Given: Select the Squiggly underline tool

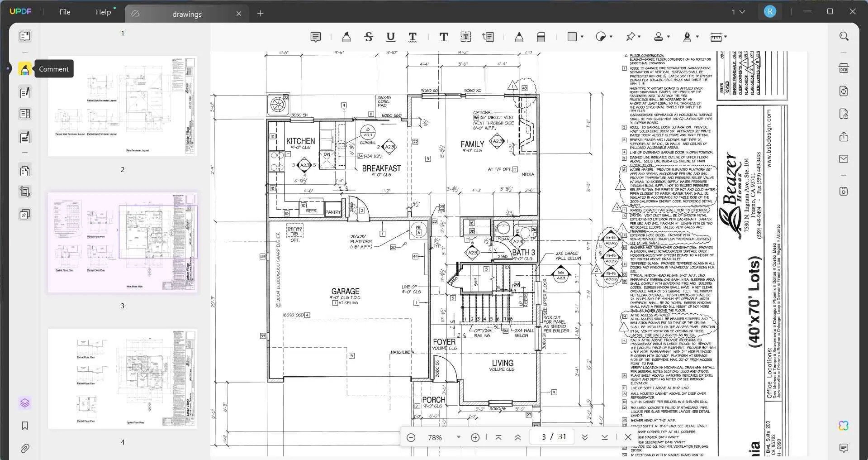Looking at the screenshot, I should click(413, 37).
